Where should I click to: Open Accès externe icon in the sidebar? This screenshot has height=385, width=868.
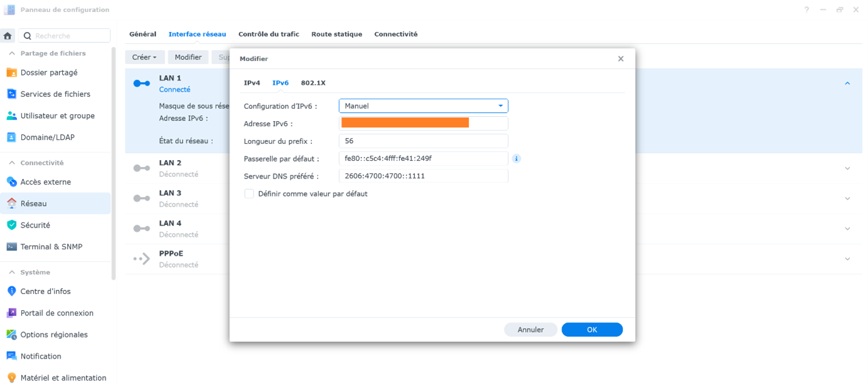(11, 182)
